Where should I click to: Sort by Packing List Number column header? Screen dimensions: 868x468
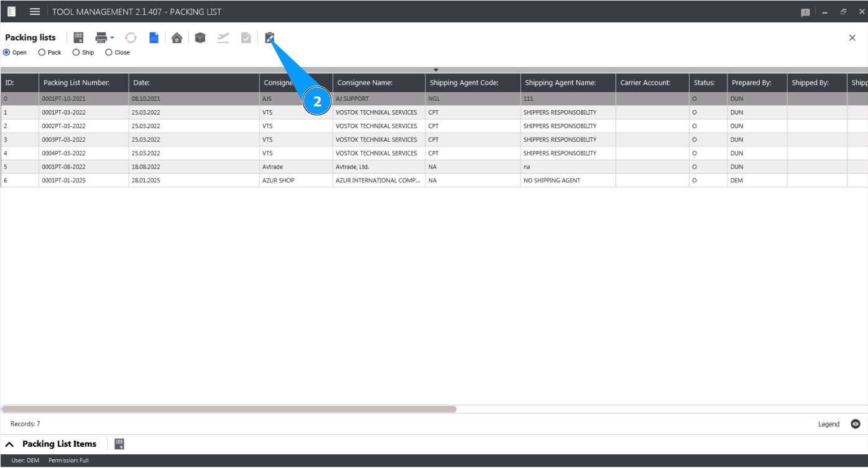pyautogui.click(x=84, y=83)
